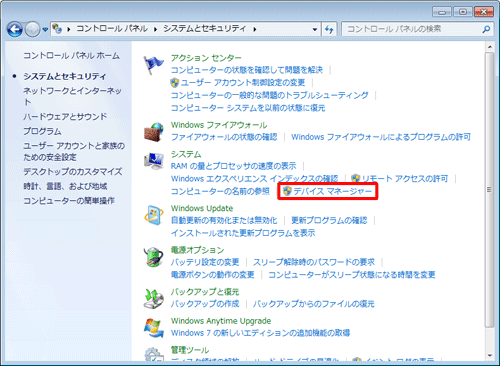Expand the arrow before コントロール パネル breadcrumb

click(69, 29)
